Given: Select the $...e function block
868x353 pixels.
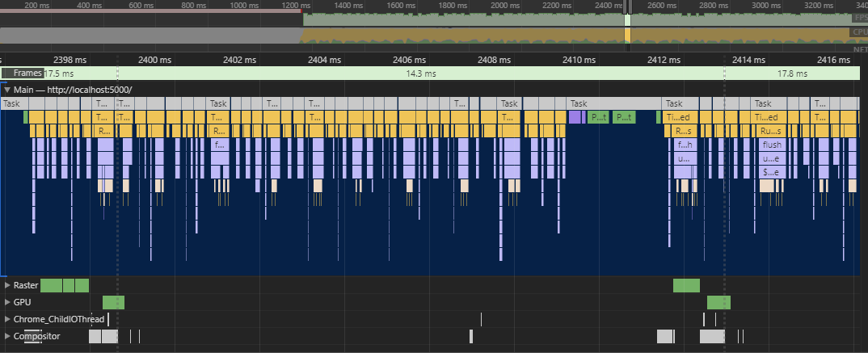Looking at the screenshot, I should pos(770,173).
